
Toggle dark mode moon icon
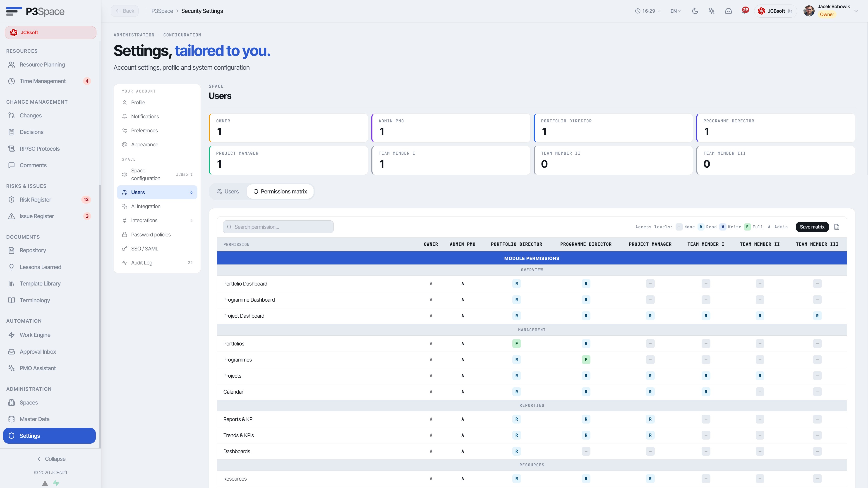coord(695,11)
